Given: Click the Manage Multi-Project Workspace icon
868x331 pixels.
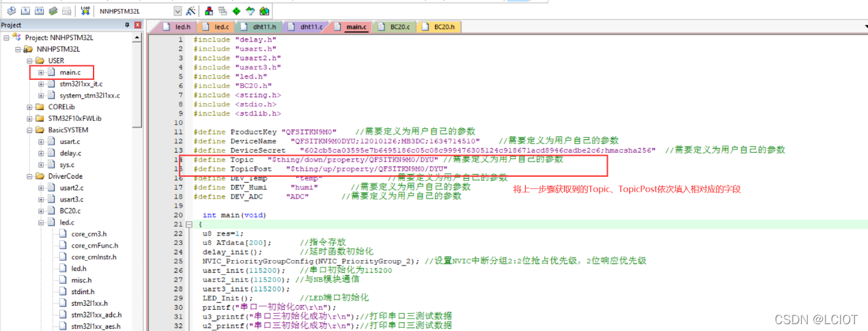Looking at the screenshot, I should pos(222,11).
